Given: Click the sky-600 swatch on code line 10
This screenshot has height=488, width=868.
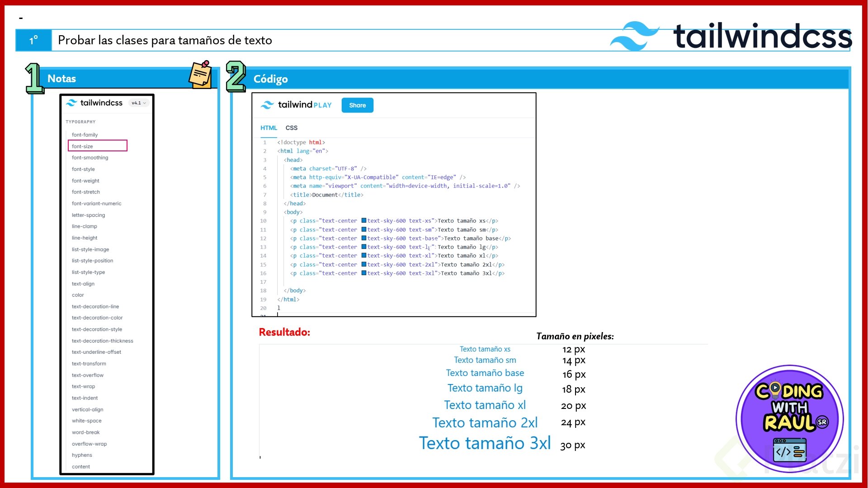Looking at the screenshot, I should click(364, 221).
